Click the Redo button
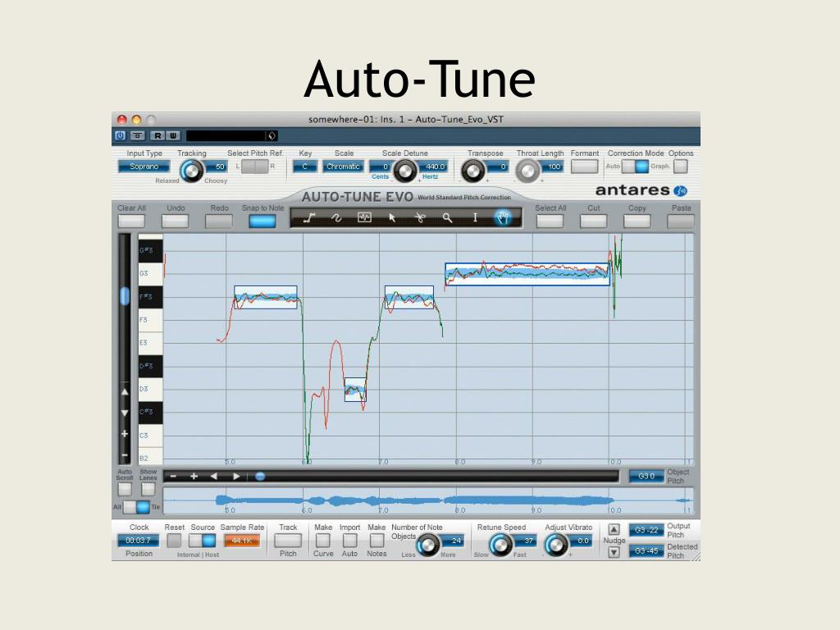The height and width of the screenshot is (630, 840). [x=218, y=221]
